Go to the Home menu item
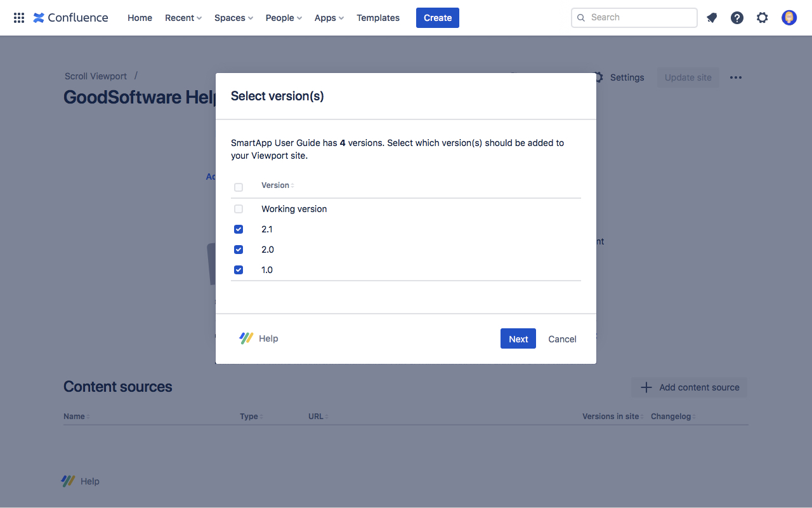Screen dimensions: 812x508 click(x=140, y=18)
